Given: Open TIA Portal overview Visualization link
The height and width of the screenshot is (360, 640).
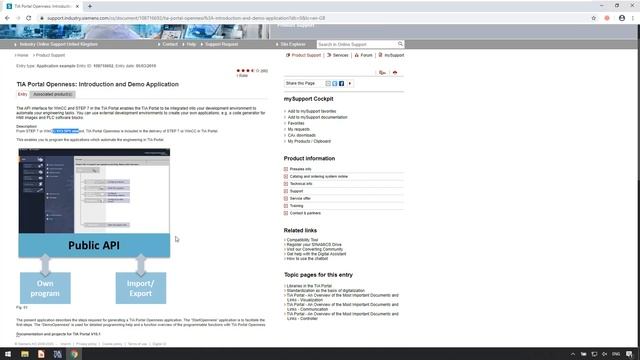Looking at the screenshot, I should (342, 298).
